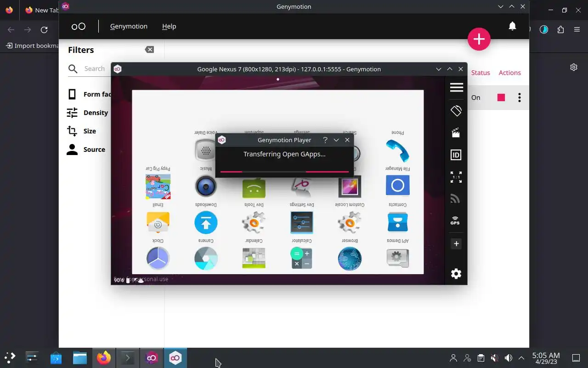
Task: Click the notification bell in Genymotion
Action: pyautogui.click(x=513, y=26)
